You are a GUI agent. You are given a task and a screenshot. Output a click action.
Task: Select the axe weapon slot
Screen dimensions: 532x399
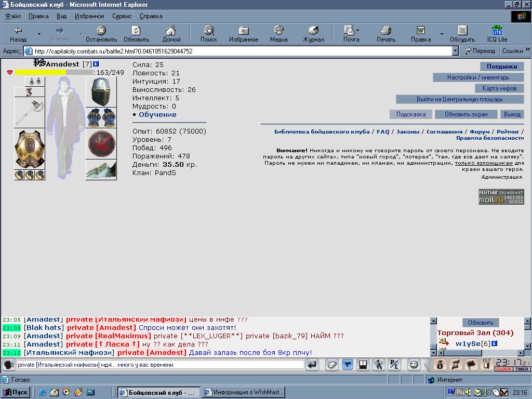coord(30,113)
